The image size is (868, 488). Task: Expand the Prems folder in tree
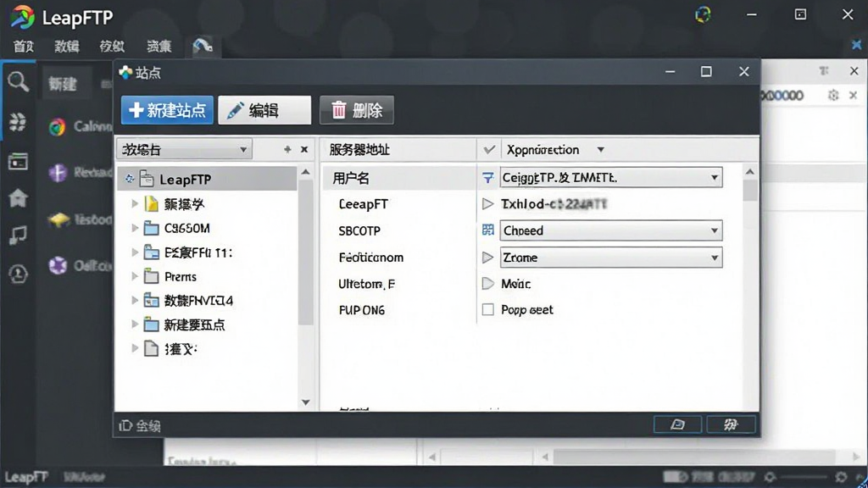(135, 275)
